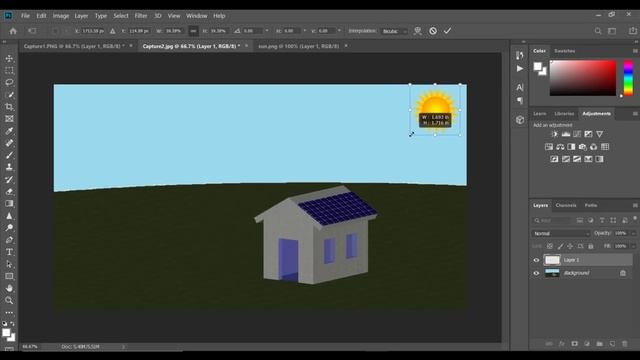Toggle the maintain aspect ratio link
Screen dimensions: 640x360
click(x=193, y=31)
